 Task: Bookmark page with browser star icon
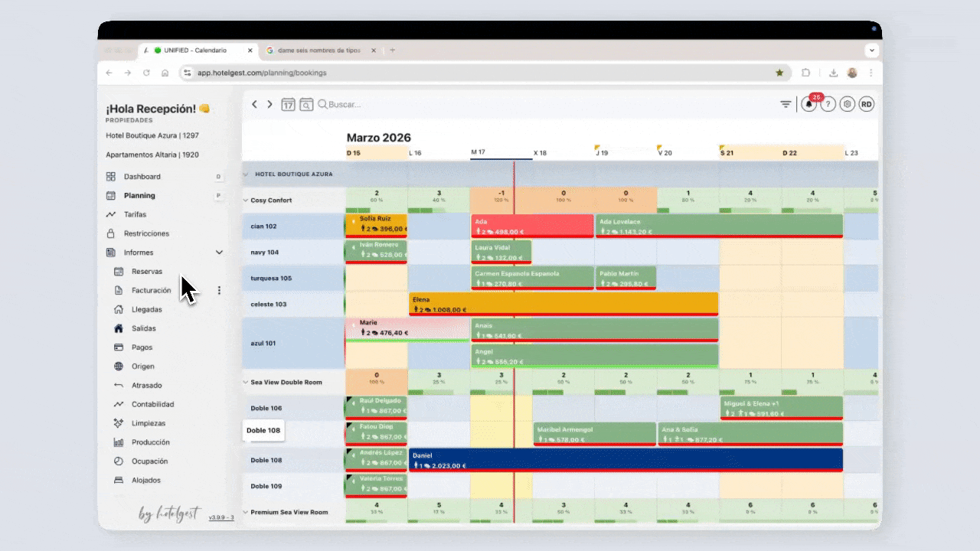coord(779,73)
